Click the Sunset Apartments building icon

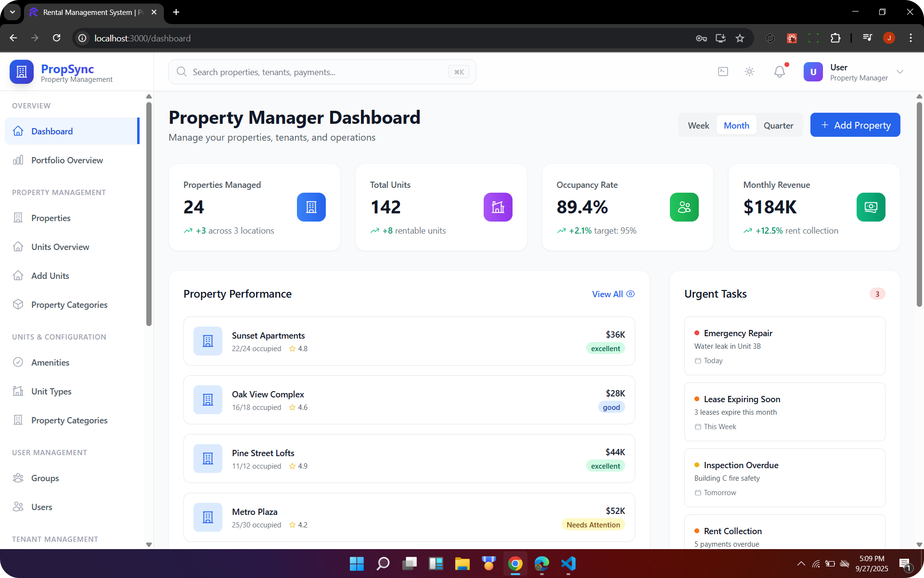[208, 341]
